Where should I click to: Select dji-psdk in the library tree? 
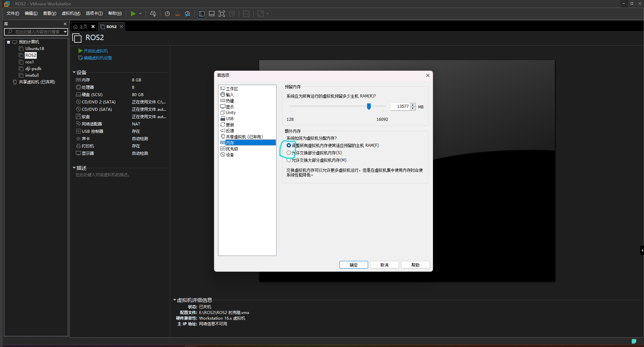tap(33, 69)
